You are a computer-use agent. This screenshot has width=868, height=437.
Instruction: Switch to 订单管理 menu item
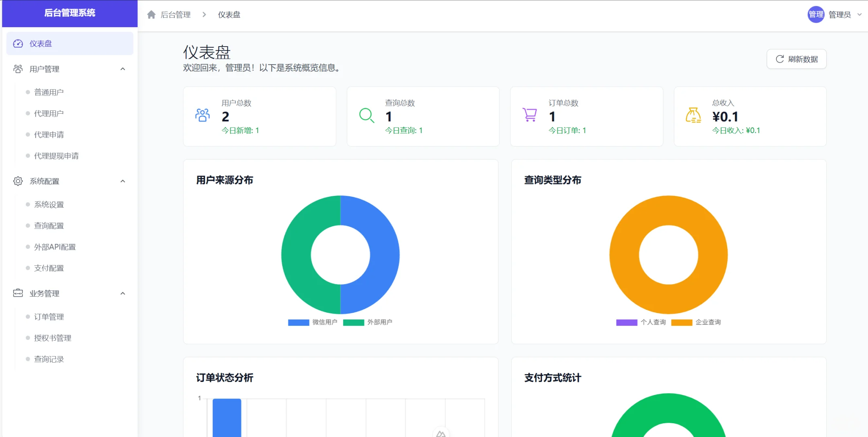pyautogui.click(x=49, y=316)
